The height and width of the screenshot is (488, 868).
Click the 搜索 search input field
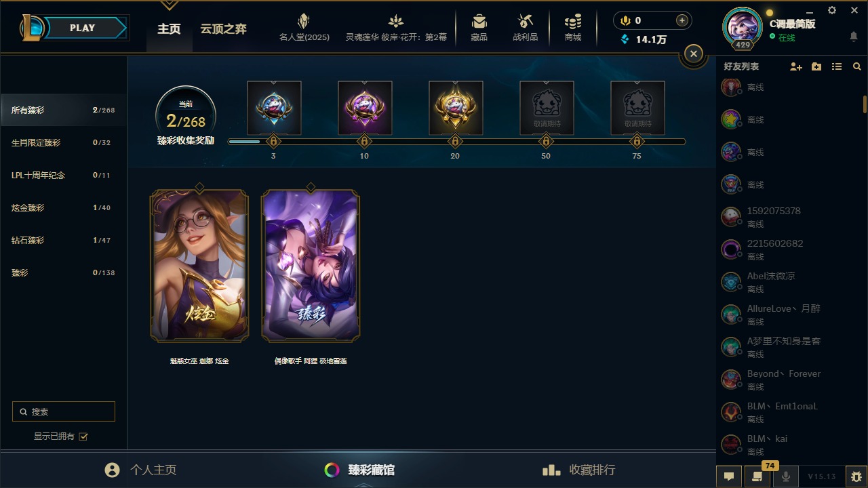pyautogui.click(x=64, y=411)
